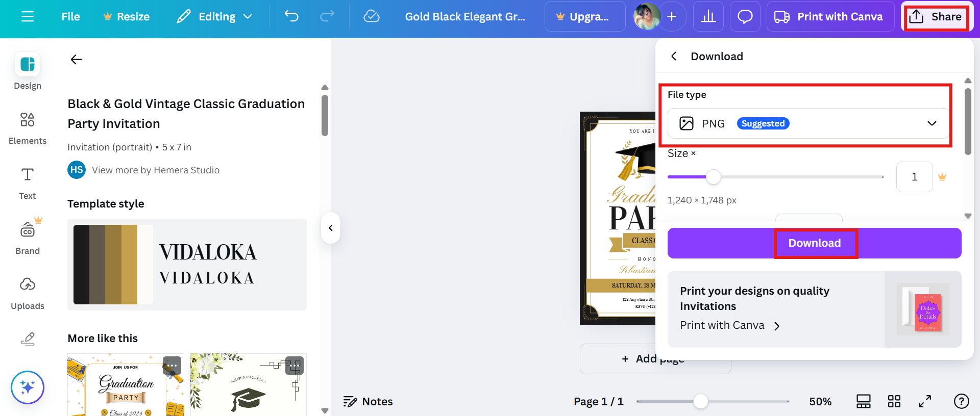Image resolution: width=980 pixels, height=416 pixels.
Task: Check cloud save status icon
Action: [x=372, y=17]
